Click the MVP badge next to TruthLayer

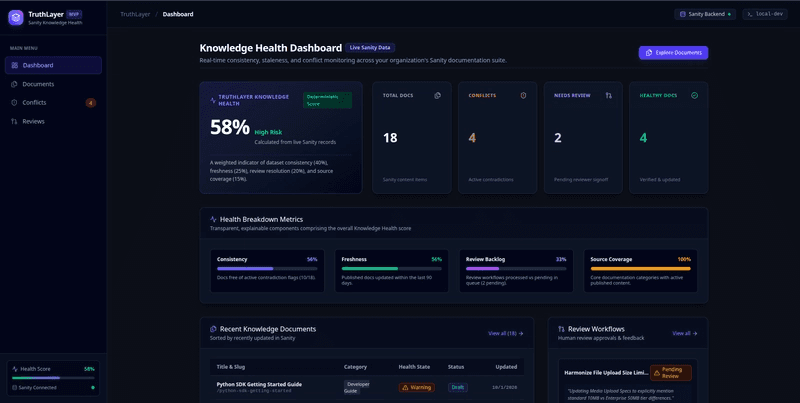(x=74, y=14)
